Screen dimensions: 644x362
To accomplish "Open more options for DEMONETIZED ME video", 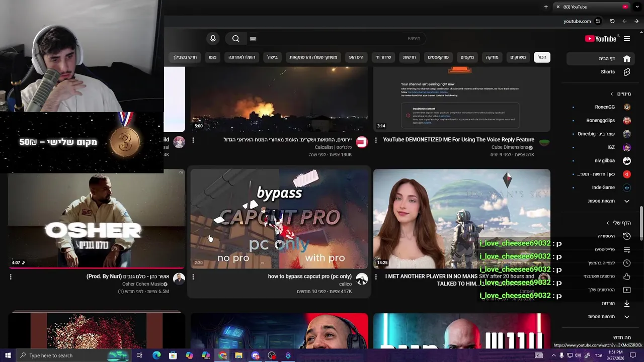I will pos(376,140).
